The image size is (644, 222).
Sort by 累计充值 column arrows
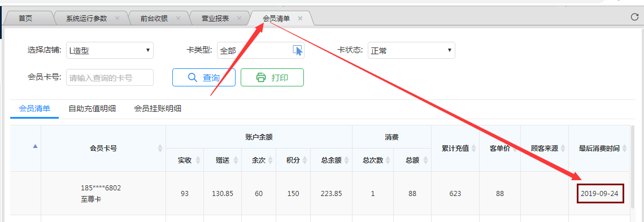pos(474,149)
